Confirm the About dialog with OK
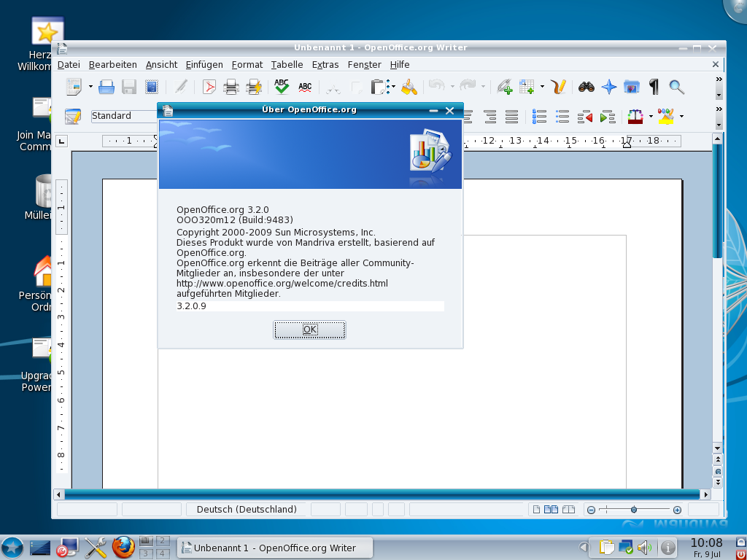The image size is (747, 560). tap(309, 330)
